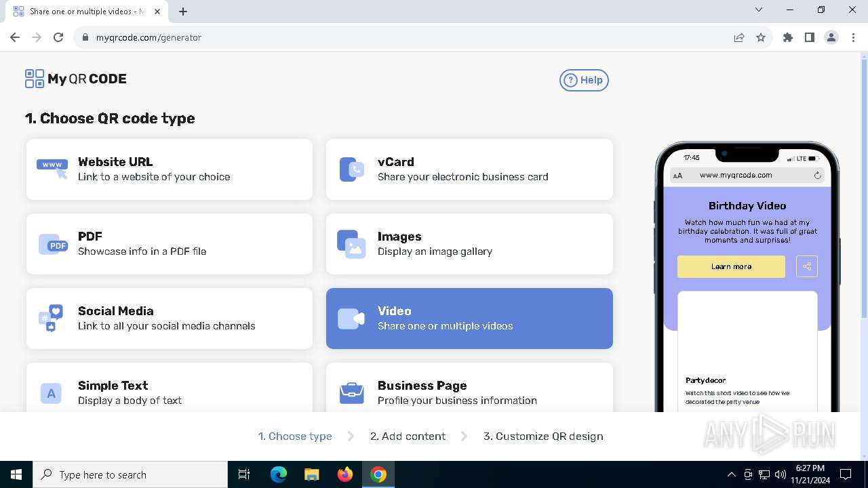Image resolution: width=868 pixels, height=488 pixels.
Task: Go to step 2. Add content
Action: click(408, 436)
